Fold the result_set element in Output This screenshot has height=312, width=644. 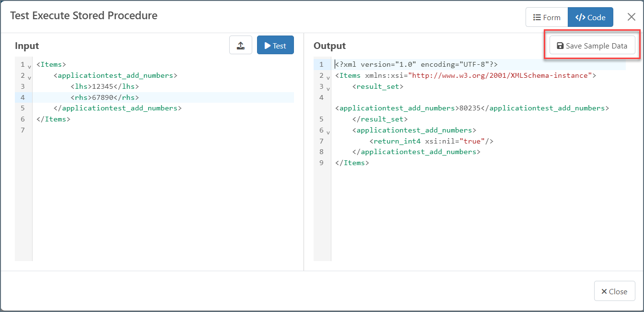[328, 88]
